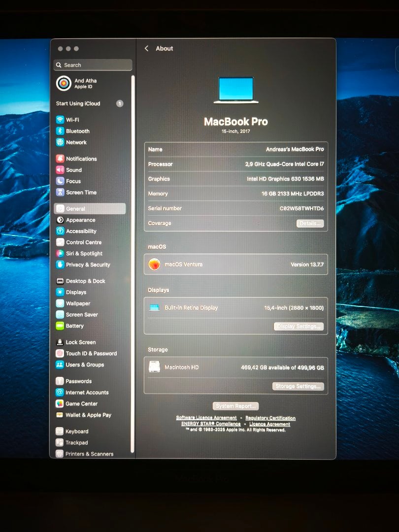
Task: Click the Built-in Retina Display icon
Action: [x=154, y=308]
